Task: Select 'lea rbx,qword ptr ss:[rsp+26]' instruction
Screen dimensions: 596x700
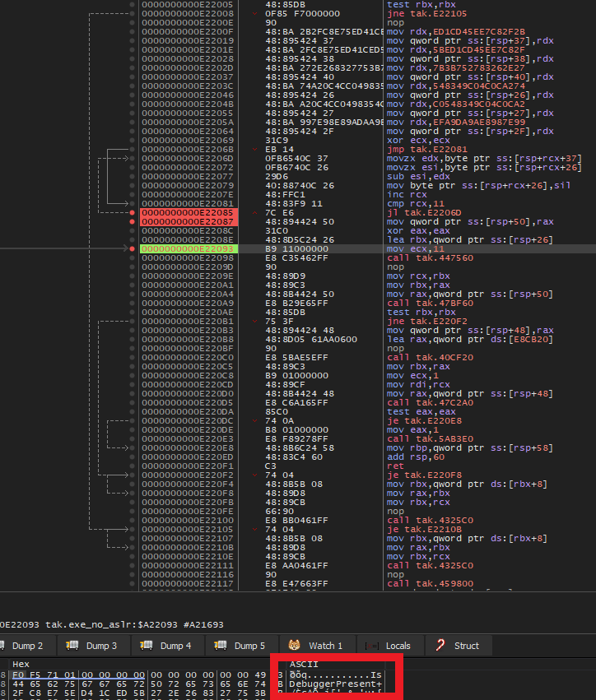Action: click(469, 239)
